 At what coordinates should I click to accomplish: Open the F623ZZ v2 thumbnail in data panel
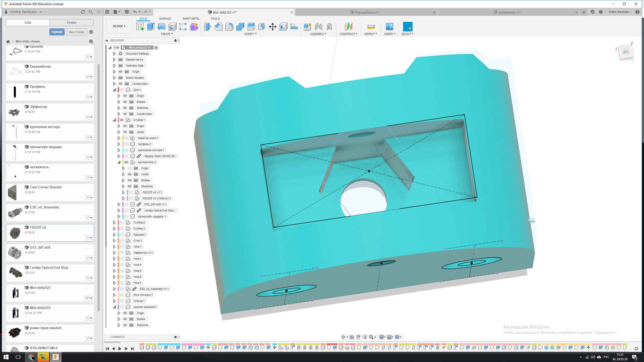pyautogui.click(x=15, y=233)
